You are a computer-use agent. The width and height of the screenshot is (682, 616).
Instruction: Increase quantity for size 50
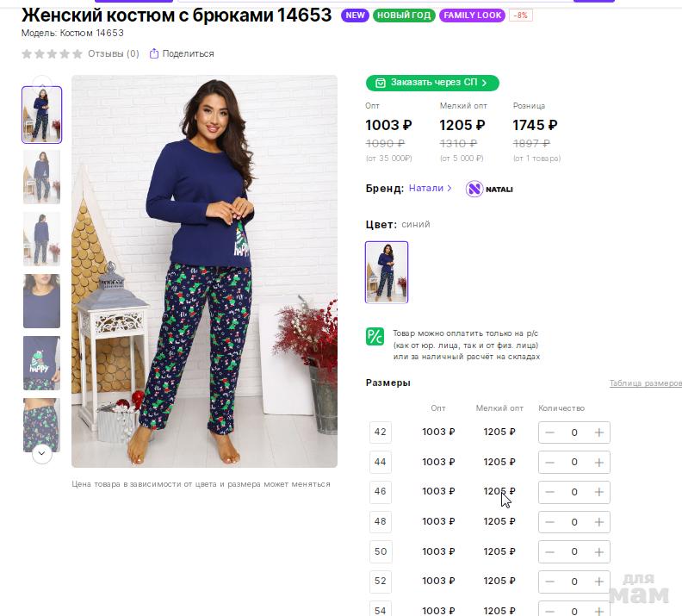pos(599,552)
